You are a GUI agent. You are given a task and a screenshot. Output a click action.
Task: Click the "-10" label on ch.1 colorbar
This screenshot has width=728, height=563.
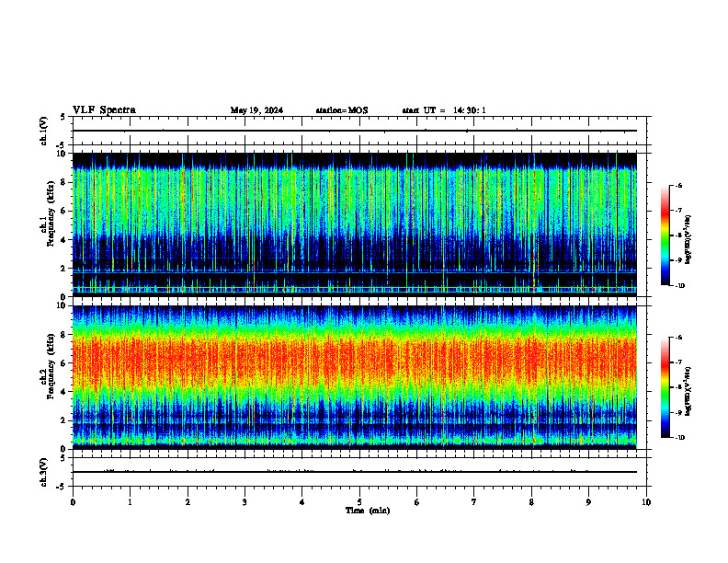[679, 286]
